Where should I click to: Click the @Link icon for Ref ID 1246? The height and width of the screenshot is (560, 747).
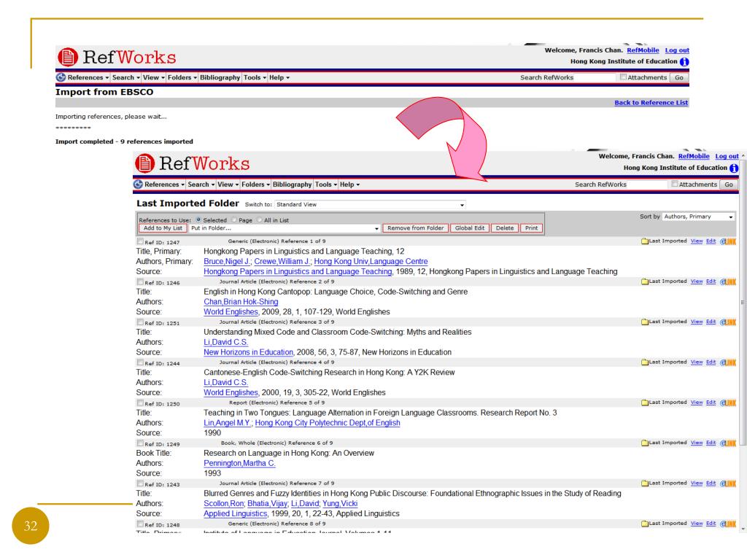click(x=727, y=282)
